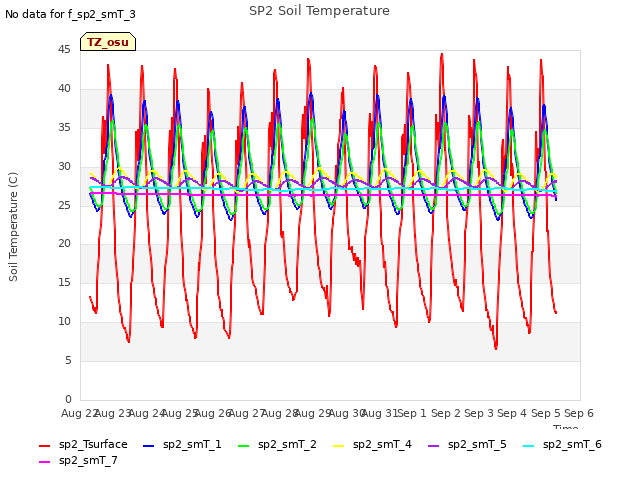Click the Sep 6 x-axis tick label
Screen dimensions: 640x480
point(579,413)
